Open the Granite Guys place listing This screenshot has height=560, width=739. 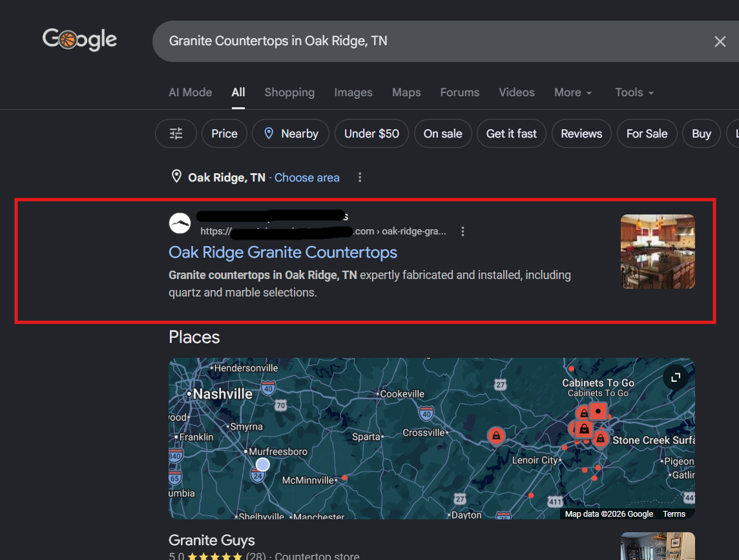point(212,540)
